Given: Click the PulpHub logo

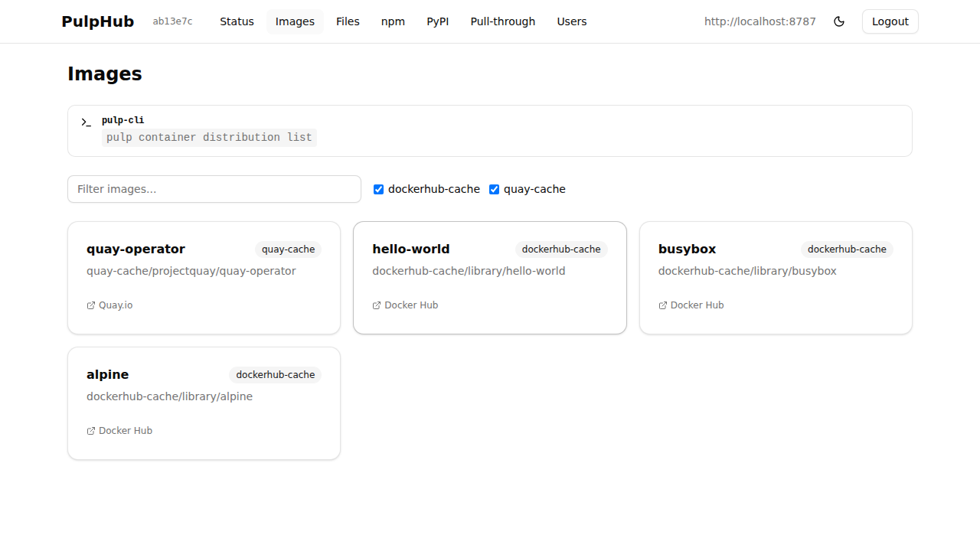Looking at the screenshot, I should pyautogui.click(x=97, y=21).
